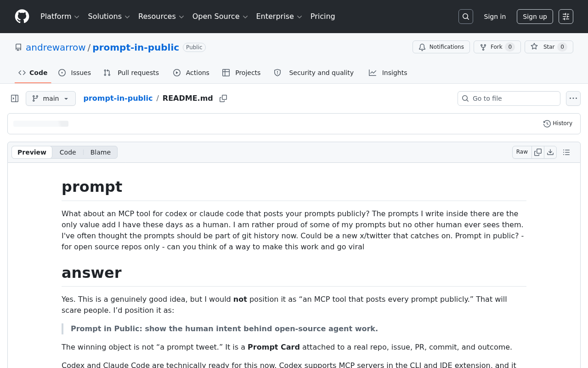The width and height of the screenshot is (588, 368).
Task: Click the Notifications button
Action: pyautogui.click(x=441, y=47)
